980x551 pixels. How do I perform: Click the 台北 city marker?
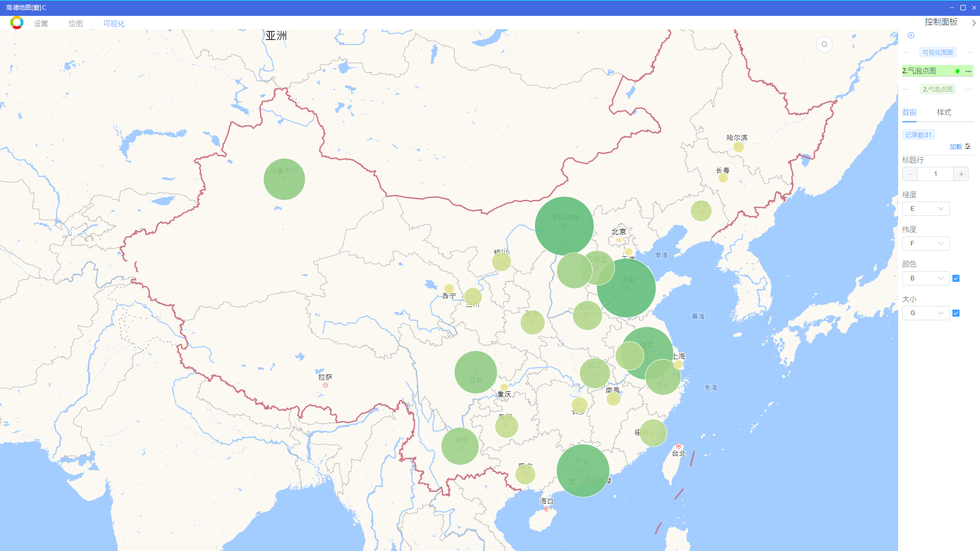pos(679,446)
